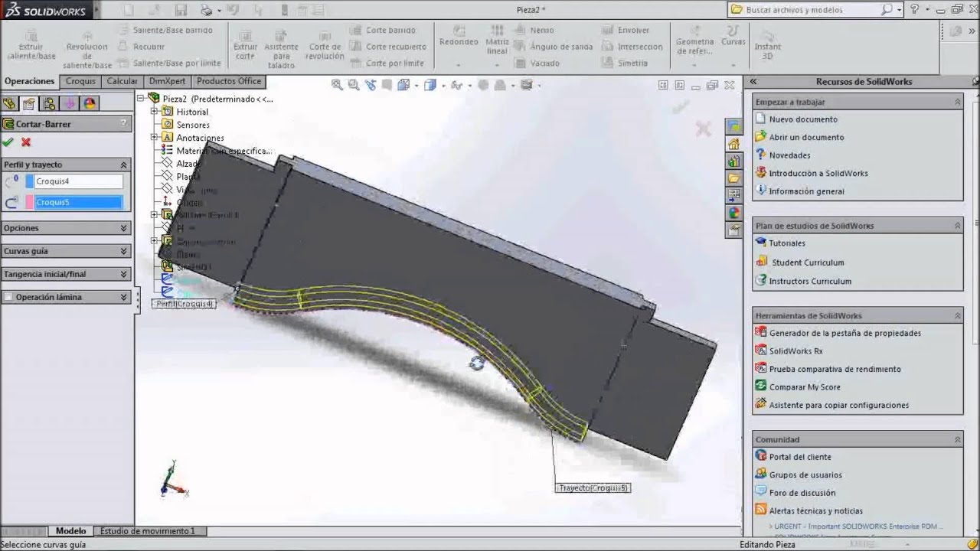Click Asistente para taladro tool
This screenshot has width=980, height=551.
[x=281, y=50]
